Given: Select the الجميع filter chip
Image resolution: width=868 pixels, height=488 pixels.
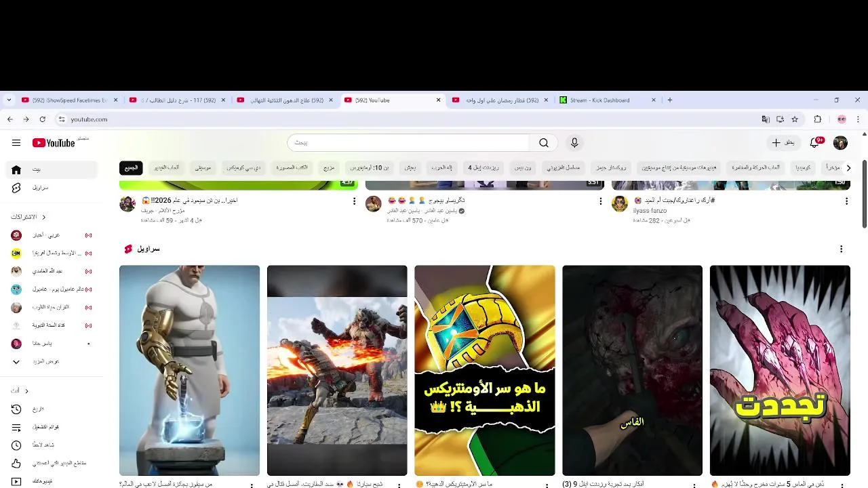Looking at the screenshot, I should pos(131,167).
